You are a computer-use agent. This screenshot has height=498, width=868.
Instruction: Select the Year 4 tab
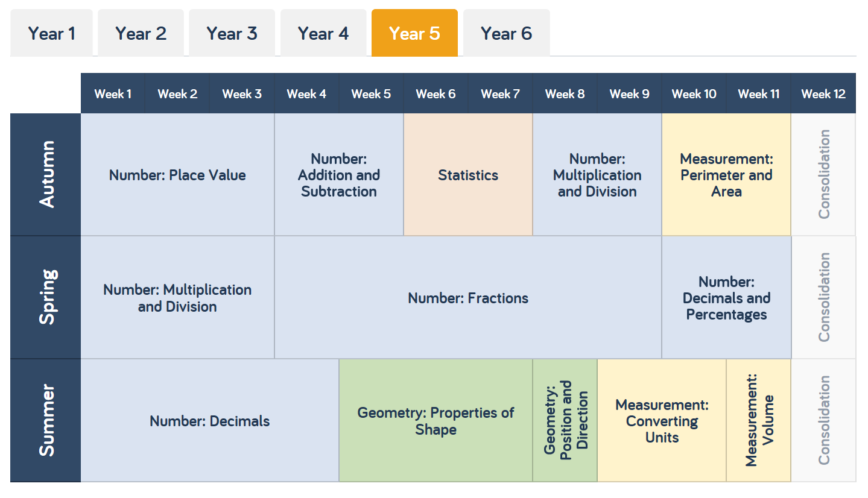click(323, 33)
